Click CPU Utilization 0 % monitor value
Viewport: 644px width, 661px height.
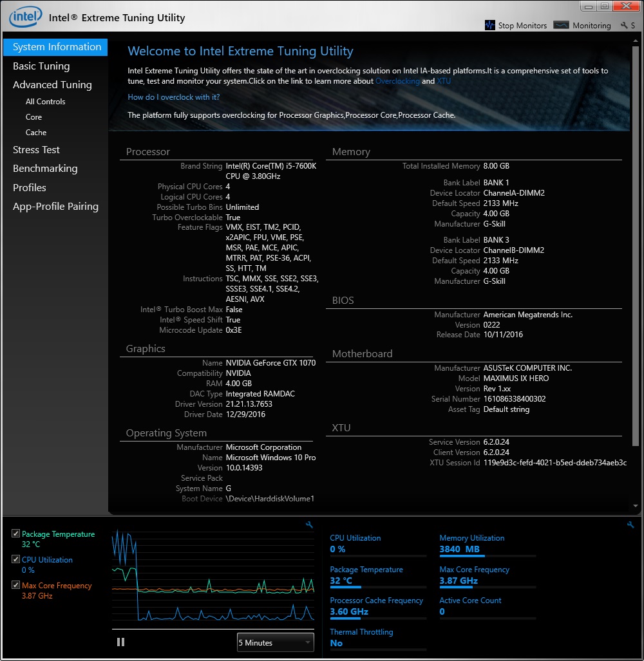tap(337, 549)
